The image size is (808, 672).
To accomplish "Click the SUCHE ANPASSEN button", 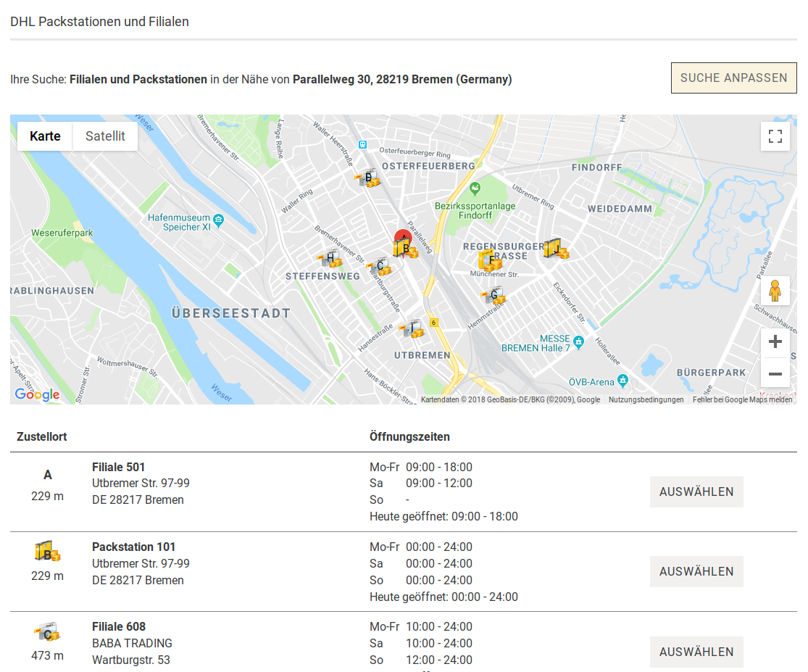I will tap(733, 78).
